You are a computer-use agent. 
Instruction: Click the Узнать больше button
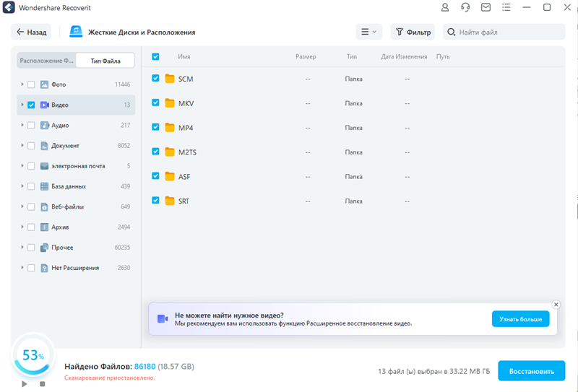[x=520, y=319]
